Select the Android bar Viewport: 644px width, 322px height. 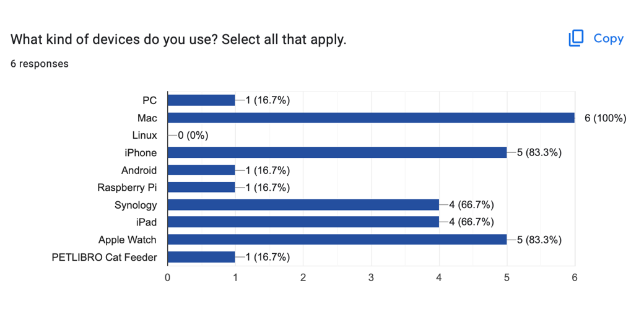pos(201,170)
